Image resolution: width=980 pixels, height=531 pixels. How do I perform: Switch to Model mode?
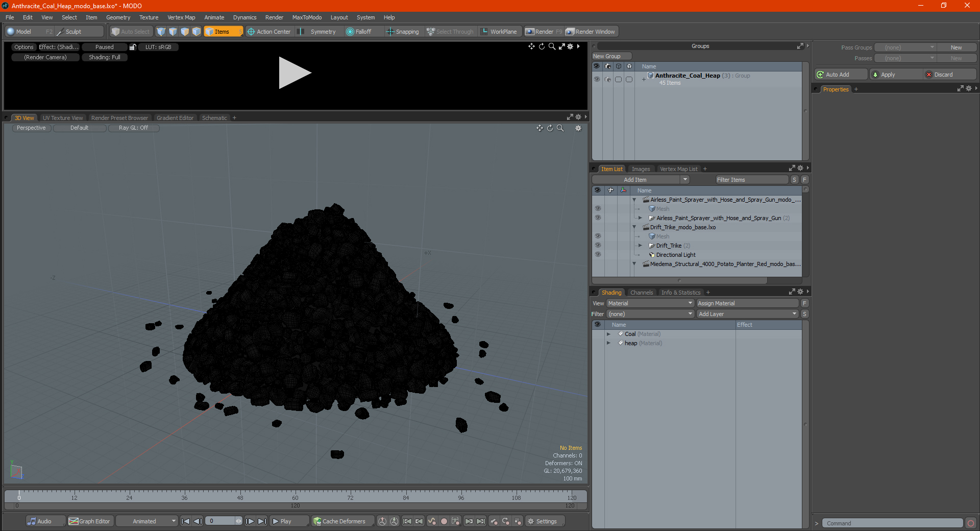coord(29,32)
